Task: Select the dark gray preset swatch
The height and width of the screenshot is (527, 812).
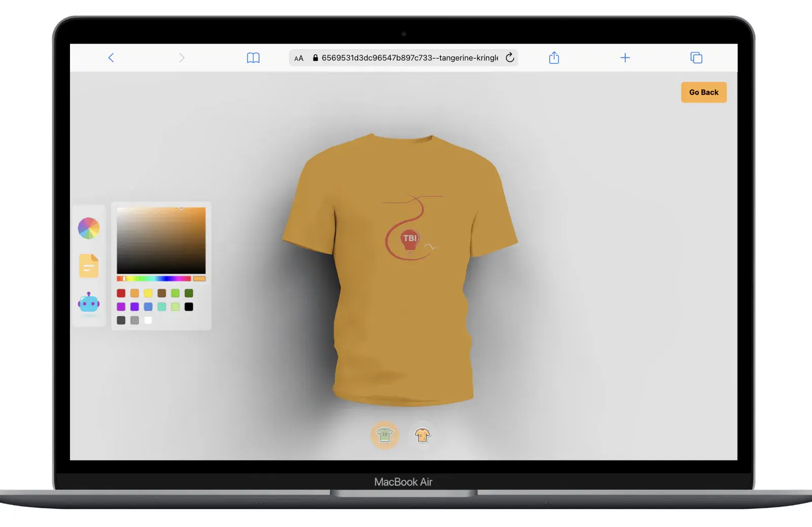Action: click(121, 321)
